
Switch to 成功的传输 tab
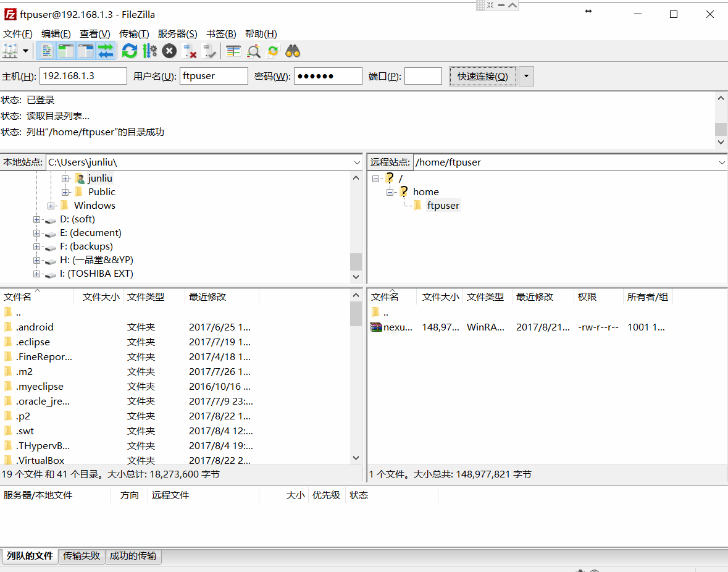(133, 556)
